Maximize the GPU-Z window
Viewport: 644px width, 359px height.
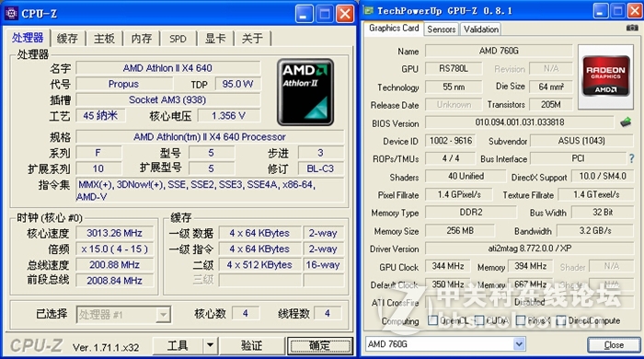(617, 11)
